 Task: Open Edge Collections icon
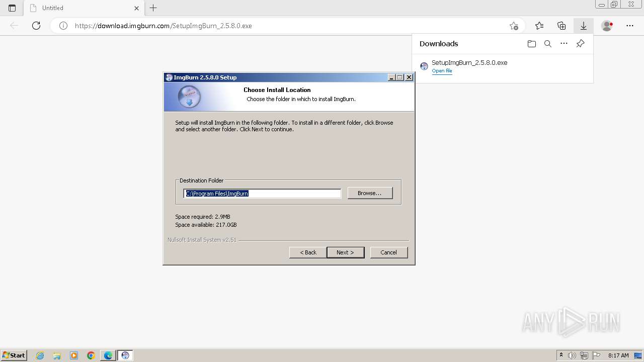pos(561,26)
